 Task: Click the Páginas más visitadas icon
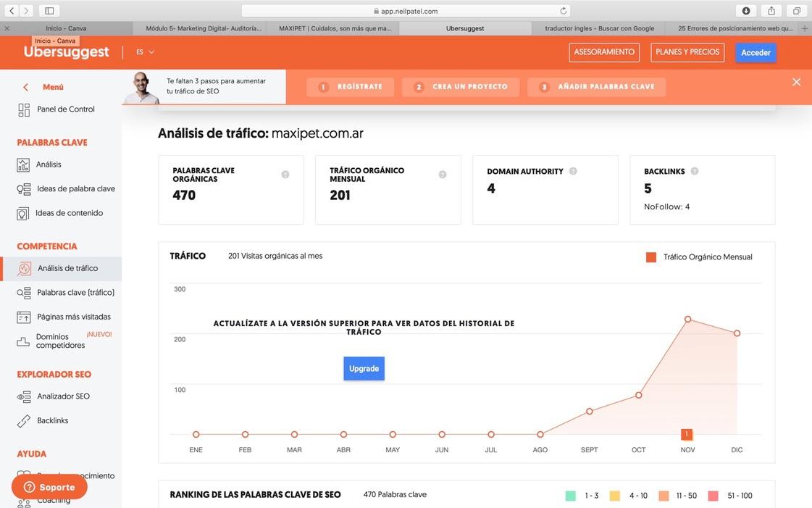click(23, 317)
